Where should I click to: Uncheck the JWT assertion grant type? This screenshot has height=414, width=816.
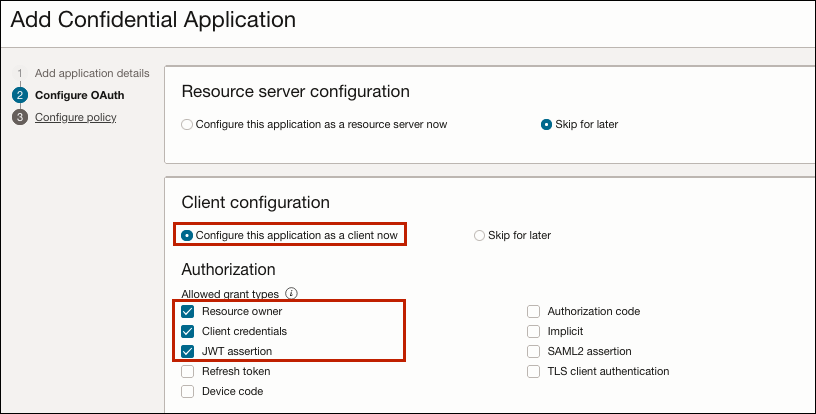pos(187,352)
